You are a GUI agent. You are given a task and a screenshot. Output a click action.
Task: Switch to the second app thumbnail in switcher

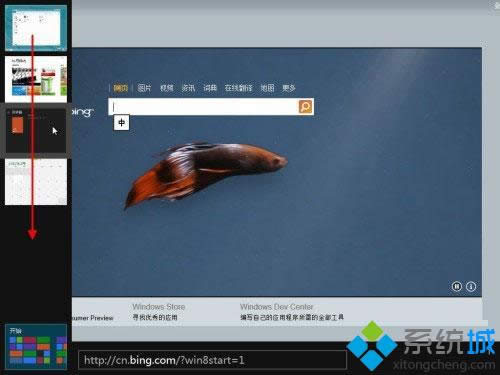(x=36, y=79)
